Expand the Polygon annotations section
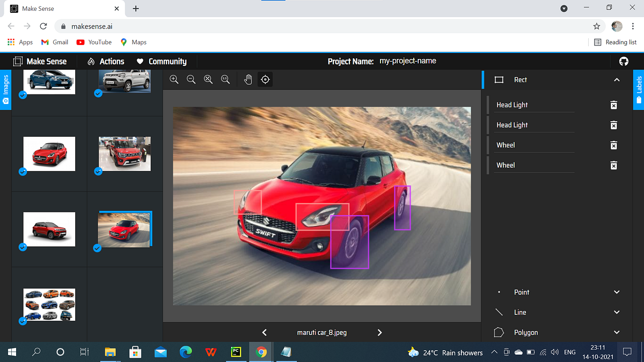The image size is (644, 362). (616, 332)
